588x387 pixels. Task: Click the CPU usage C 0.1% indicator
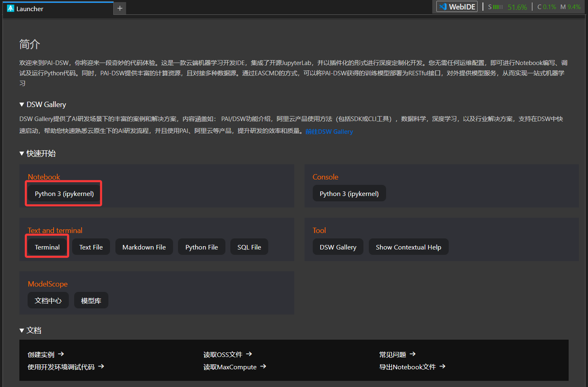click(546, 7)
